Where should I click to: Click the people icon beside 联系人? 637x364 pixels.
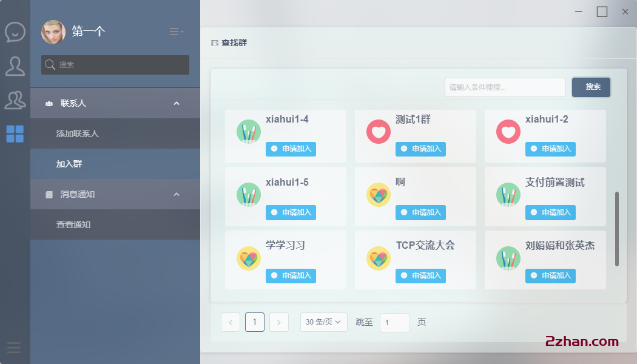point(50,103)
